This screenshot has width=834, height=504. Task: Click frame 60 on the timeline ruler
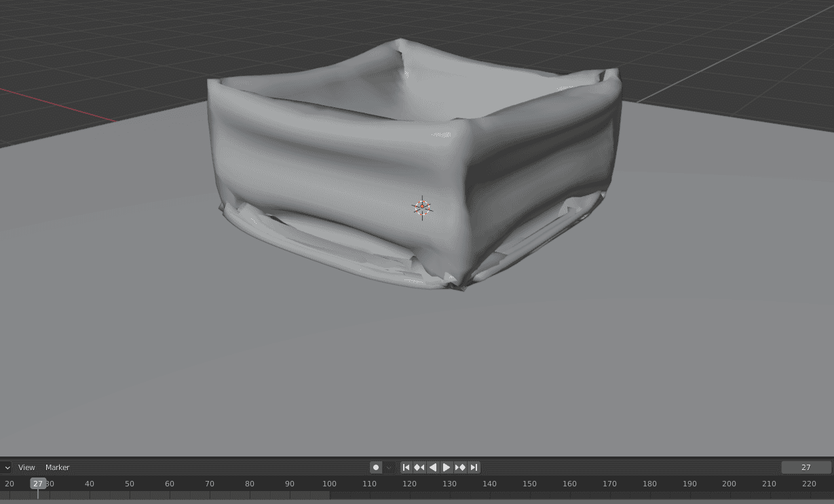170,484
